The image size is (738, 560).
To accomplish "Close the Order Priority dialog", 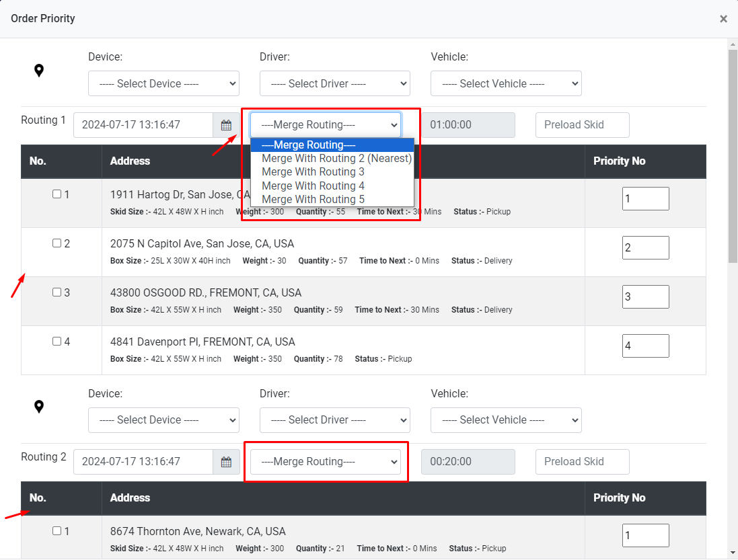I will pos(723,19).
